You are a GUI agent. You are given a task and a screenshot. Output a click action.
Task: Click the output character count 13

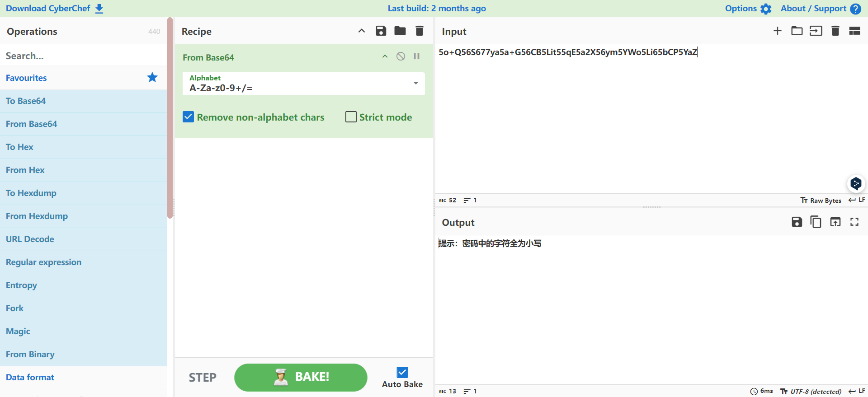click(x=448, y=391)
